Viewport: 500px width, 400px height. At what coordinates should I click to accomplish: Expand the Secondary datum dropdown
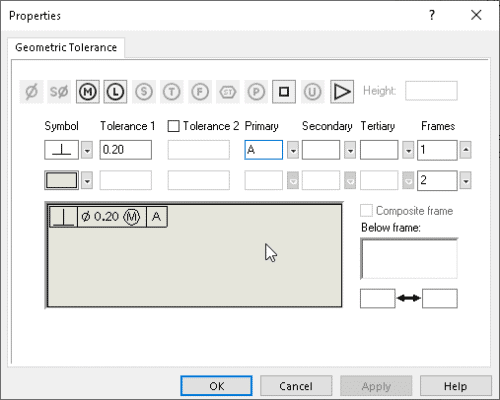coord(350,150)
